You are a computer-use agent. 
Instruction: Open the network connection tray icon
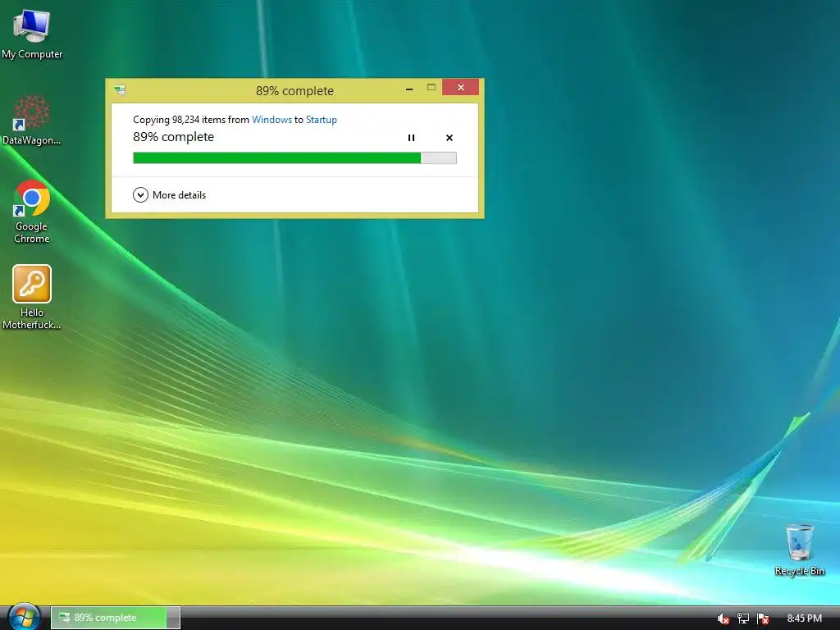[x=743, y=619]
